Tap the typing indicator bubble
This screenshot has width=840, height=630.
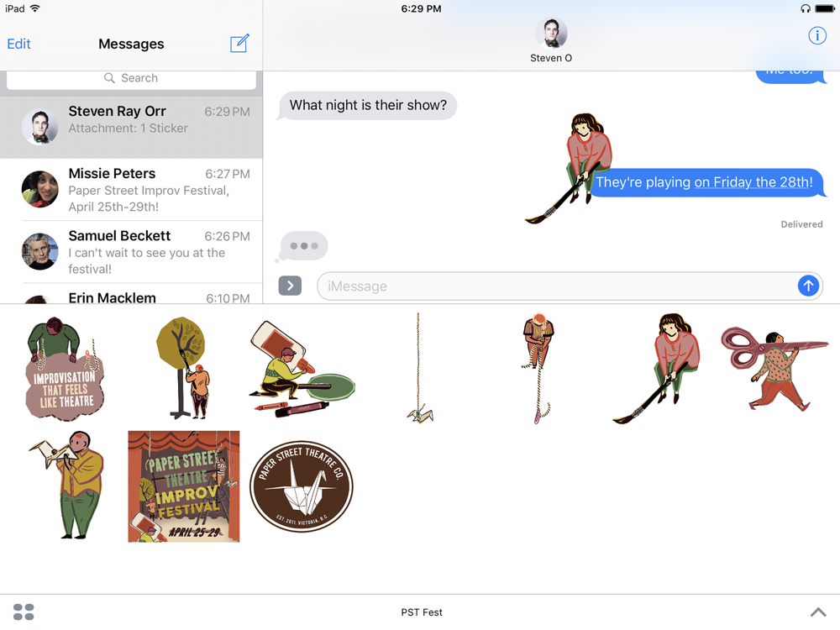[304, 246]
